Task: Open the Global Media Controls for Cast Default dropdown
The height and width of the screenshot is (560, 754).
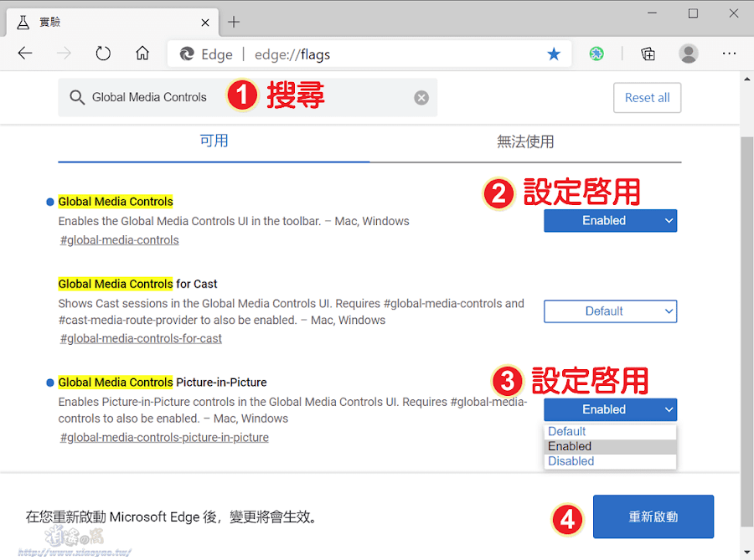Action: 610,311
